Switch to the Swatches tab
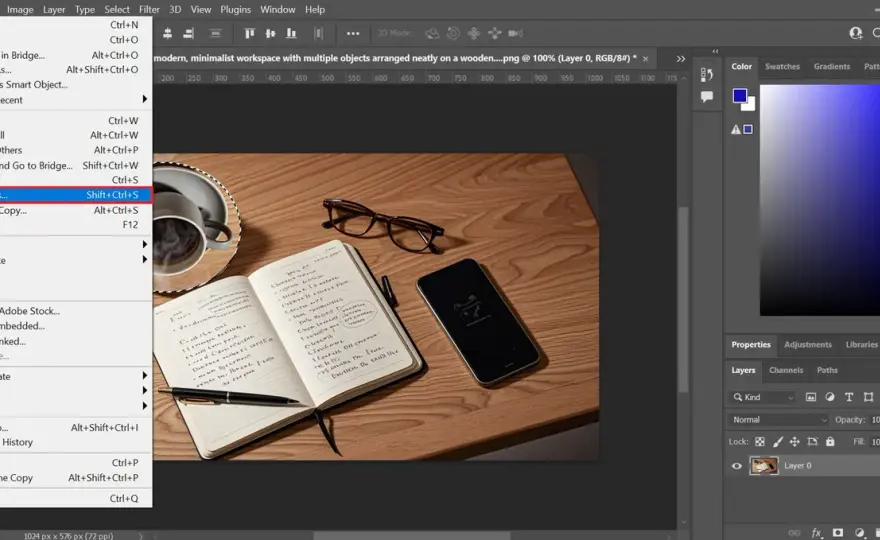The height and width of the screenshot is (540, 880). (782, 66)
